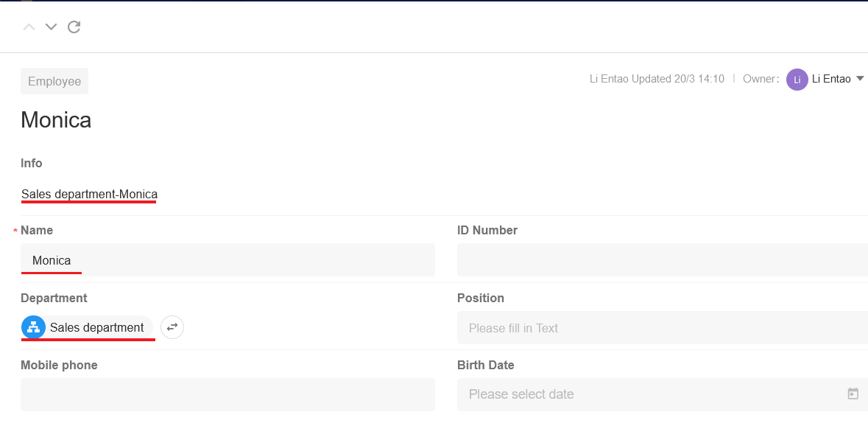Screen dimensions: 868x440
Task: Click the purple Li owner avatar
Action: [797, 80]
